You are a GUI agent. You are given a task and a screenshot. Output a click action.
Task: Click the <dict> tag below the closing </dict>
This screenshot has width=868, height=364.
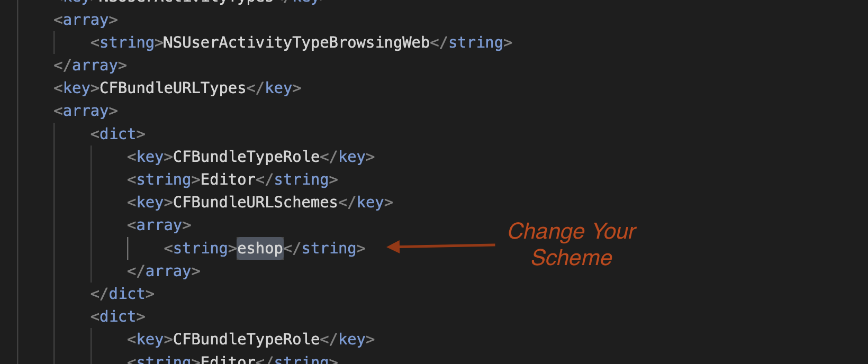coord(117,316)
